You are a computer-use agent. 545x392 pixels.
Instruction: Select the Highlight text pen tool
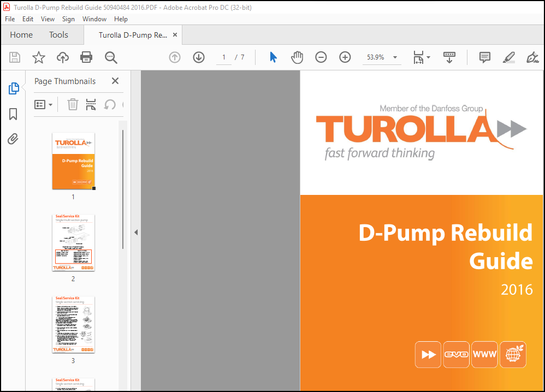[509, 57]
